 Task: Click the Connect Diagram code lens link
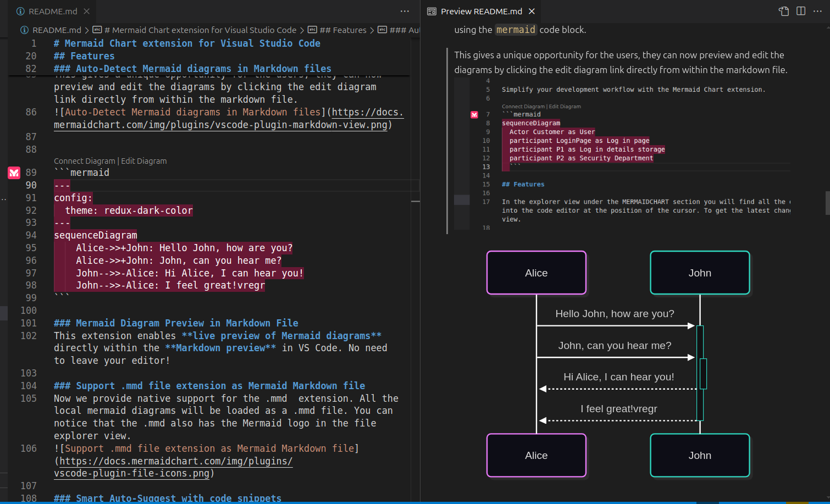tap(84, 160)
